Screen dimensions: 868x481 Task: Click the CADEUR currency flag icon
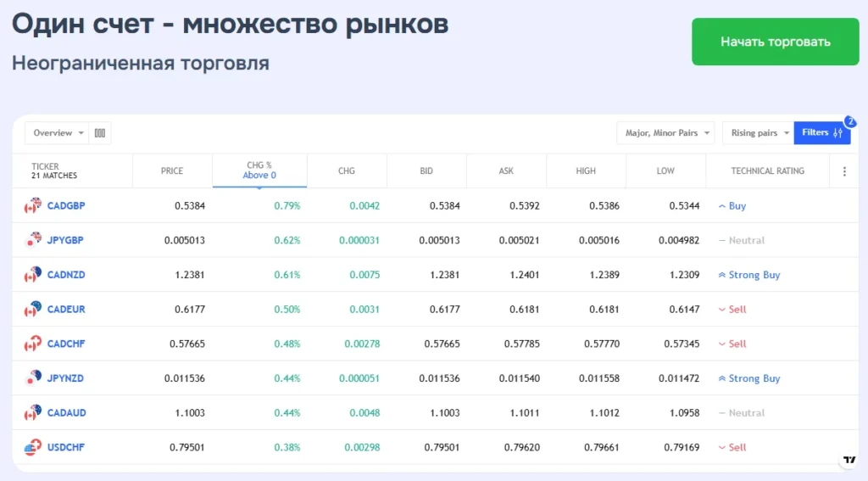pos(33,309)
